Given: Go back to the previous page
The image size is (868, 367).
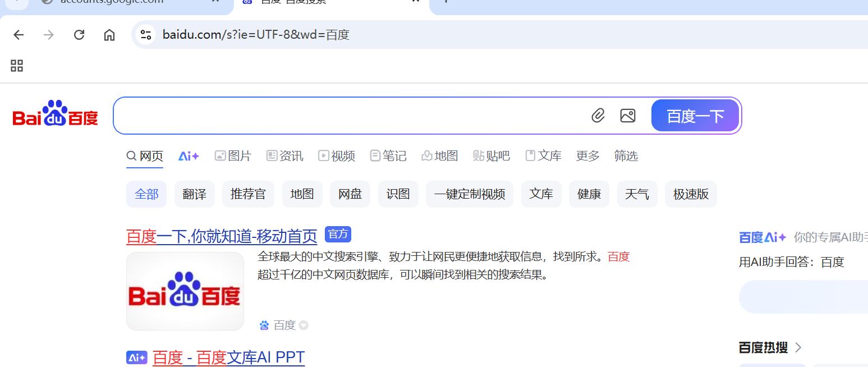Looking at the screenshot, I should point(19,35).
